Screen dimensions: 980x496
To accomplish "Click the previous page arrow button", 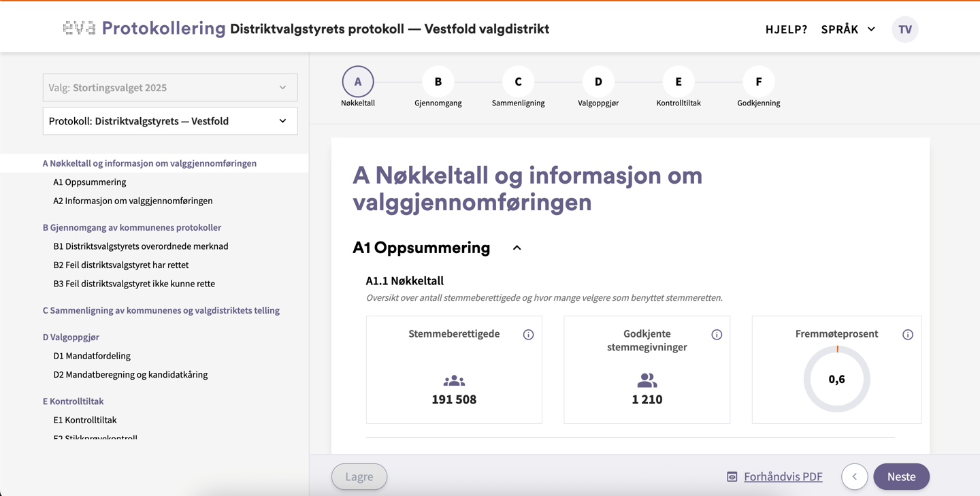I will click(x=854, y=477).
